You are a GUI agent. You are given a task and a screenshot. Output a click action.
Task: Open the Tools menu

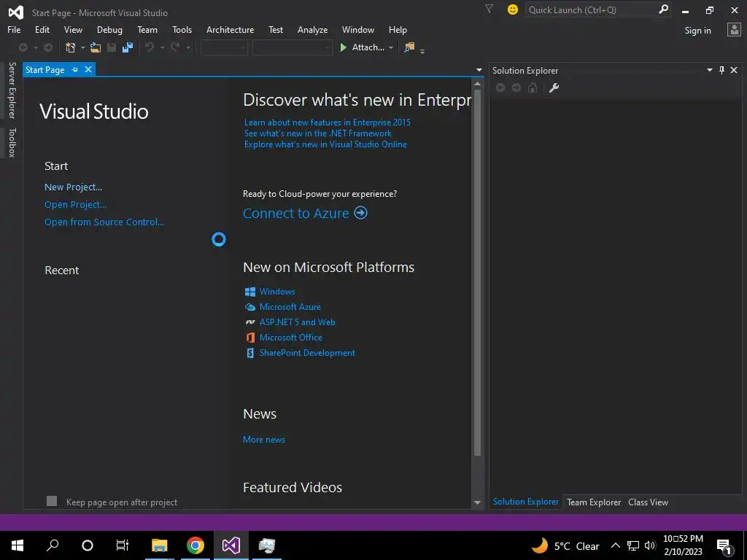point(182,29)
